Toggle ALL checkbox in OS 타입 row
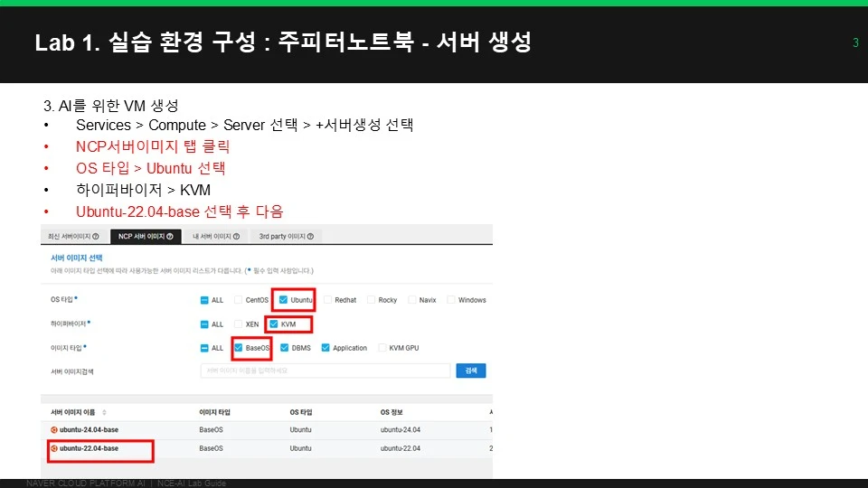Viewport: 868px width, 488px height. click(x=204, y=300)
